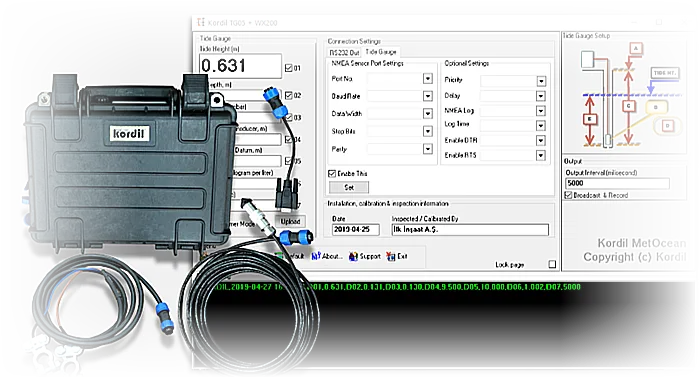
Task: Expand the Priority dropdown
Action: pos(541,81)
